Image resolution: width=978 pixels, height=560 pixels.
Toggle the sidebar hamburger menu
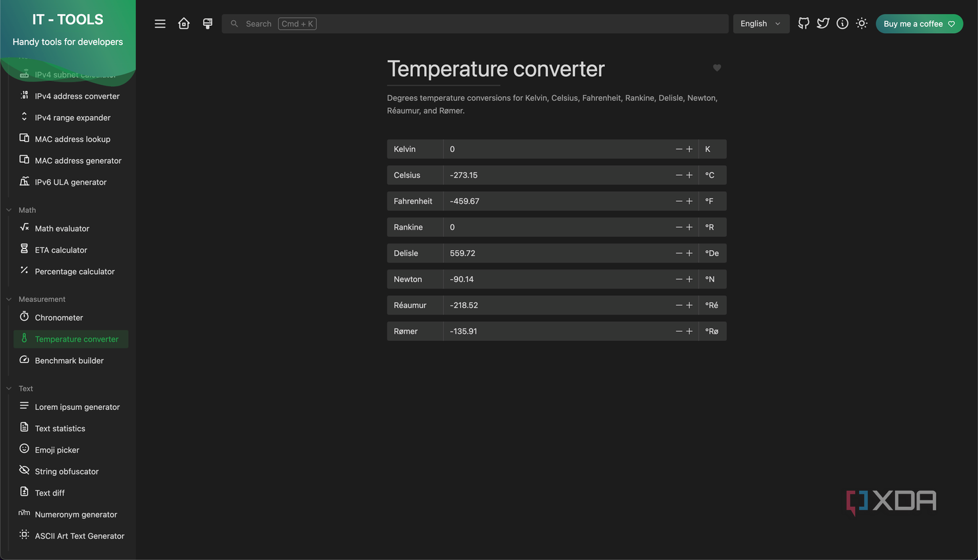coord(160,24)
